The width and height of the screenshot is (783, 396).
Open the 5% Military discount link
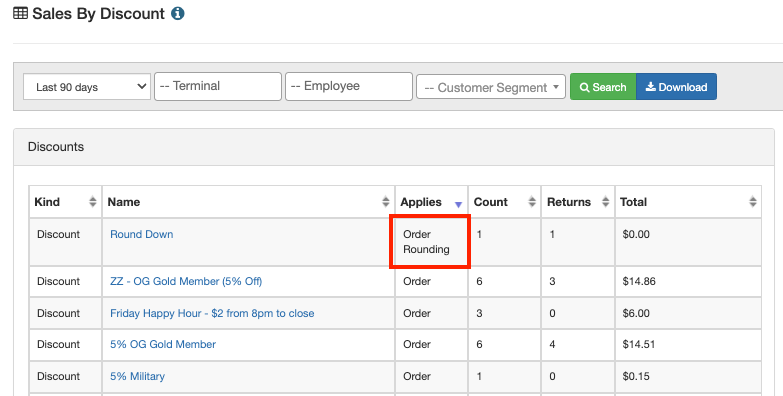[x=137, y=376]
